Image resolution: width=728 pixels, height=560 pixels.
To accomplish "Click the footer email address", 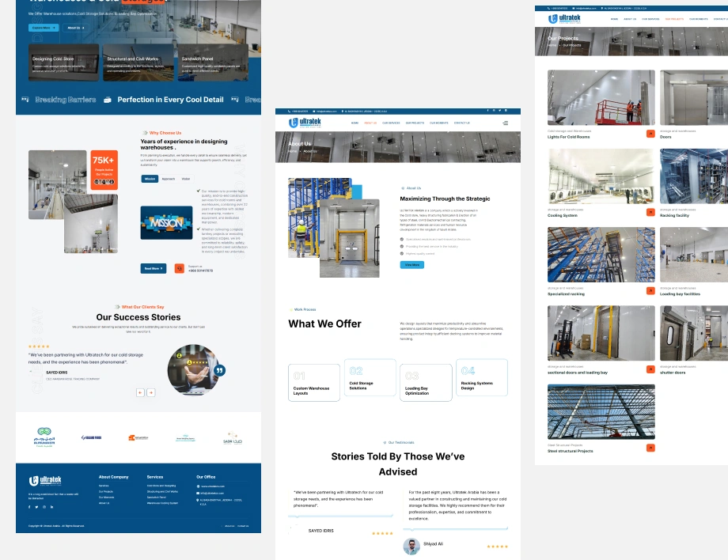I will click(212, 494).
